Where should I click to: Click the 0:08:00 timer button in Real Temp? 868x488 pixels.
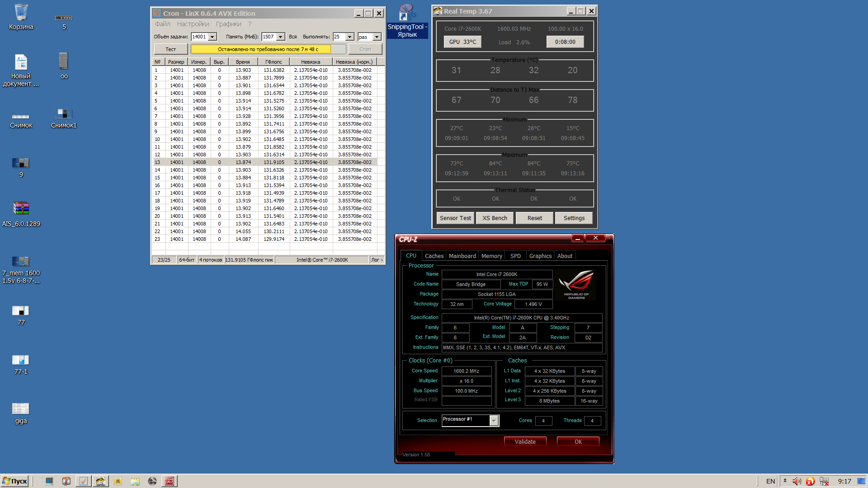pos(565,42)
